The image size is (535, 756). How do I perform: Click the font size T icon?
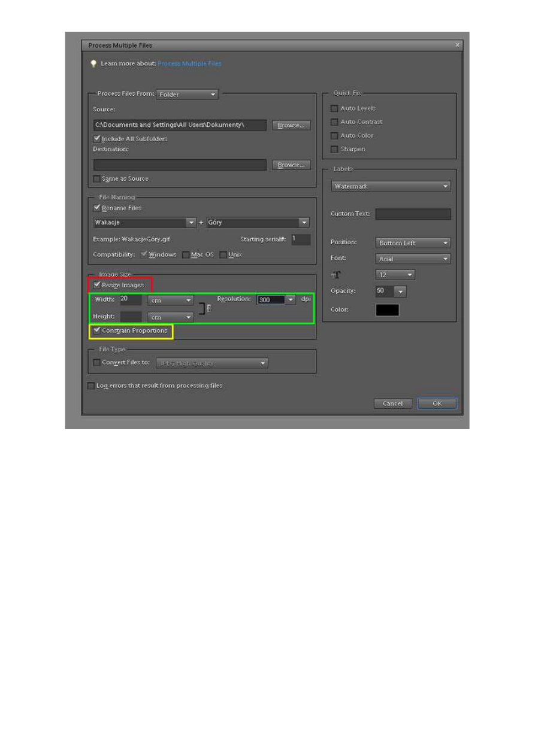tap(335, 275)
